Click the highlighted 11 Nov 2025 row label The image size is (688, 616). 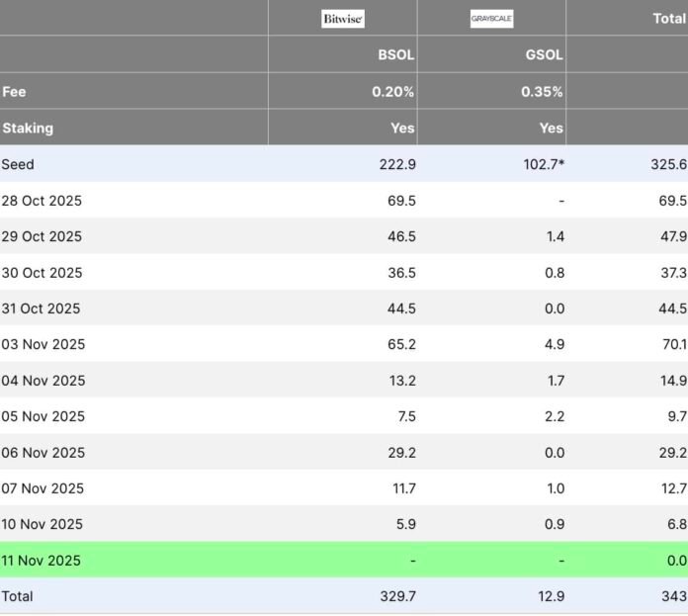coord(42,561)
